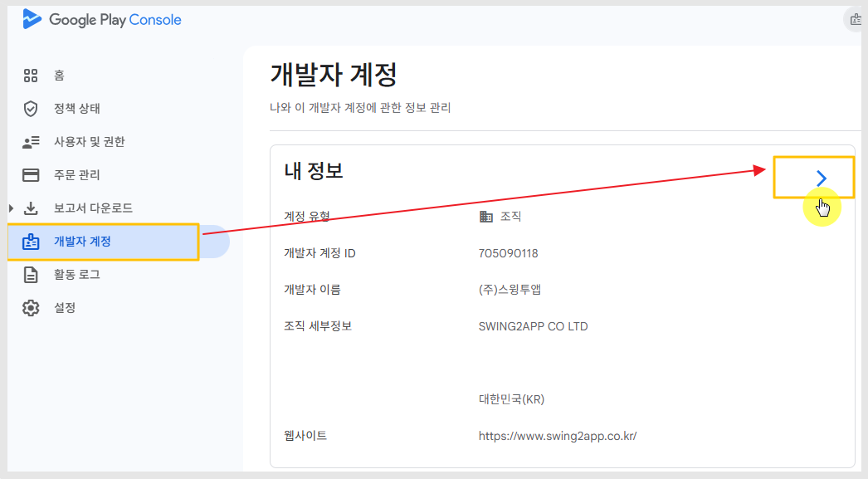Click the 개발자 계정 page heading
Screen dimensions: 868x479
(x=334, y=75)
